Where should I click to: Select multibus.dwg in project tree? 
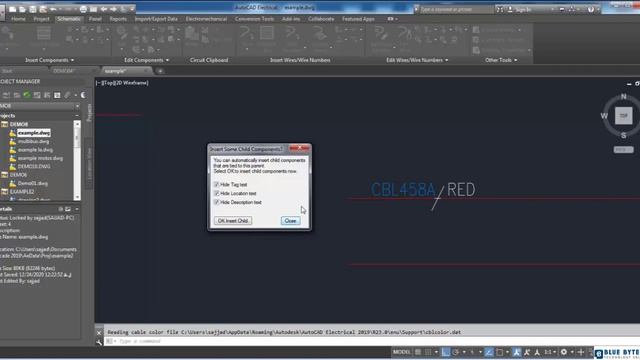[x=33, y=141]
